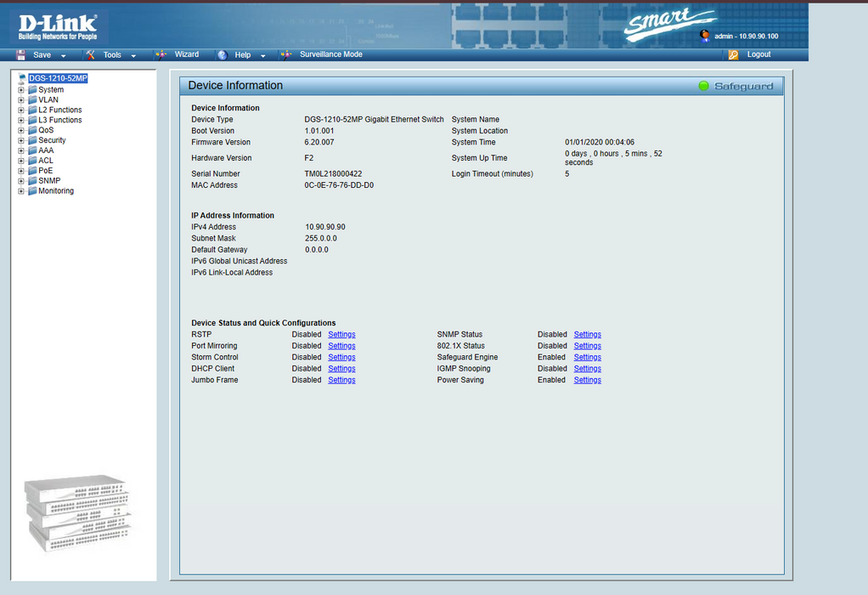
Task: Click the AAA folder icon
Action: coord(32,150)
